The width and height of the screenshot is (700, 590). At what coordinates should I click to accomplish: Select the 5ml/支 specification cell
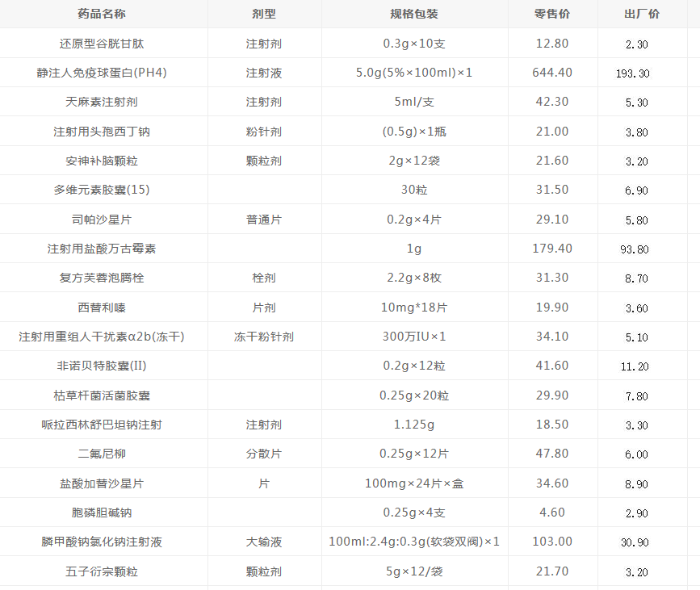tap(414, 102)
